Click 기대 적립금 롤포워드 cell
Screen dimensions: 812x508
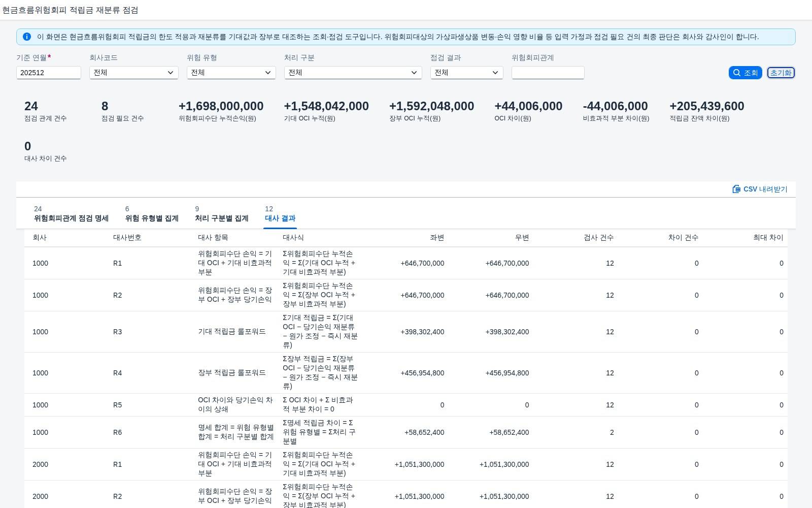232,332
